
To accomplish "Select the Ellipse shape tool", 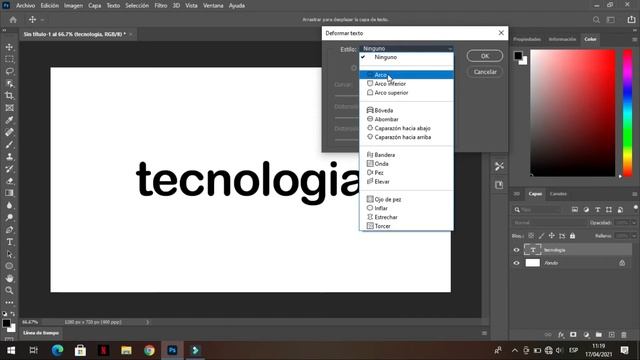I will tap(9, 266).
